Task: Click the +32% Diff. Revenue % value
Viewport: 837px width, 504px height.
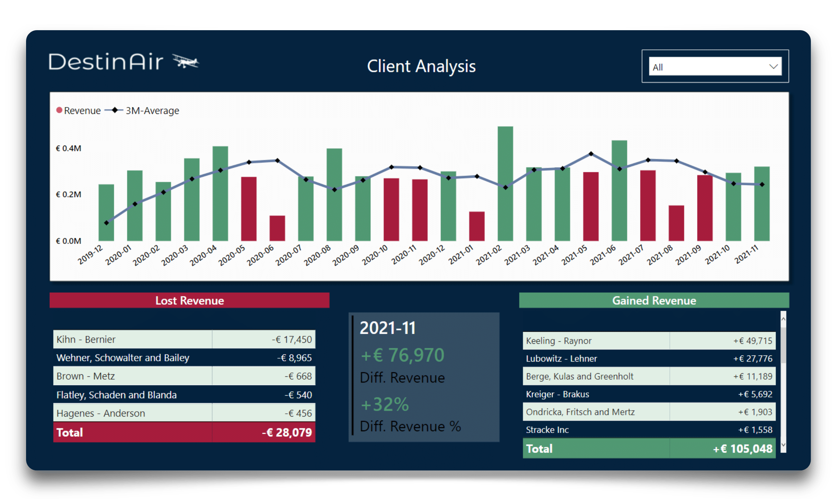Action: [385, 404]
